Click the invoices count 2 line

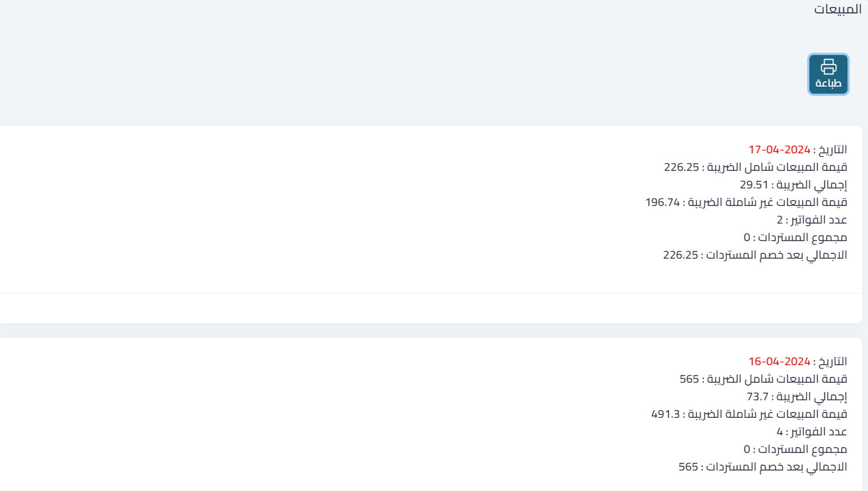pyautogui.click(x=812, y=220)
